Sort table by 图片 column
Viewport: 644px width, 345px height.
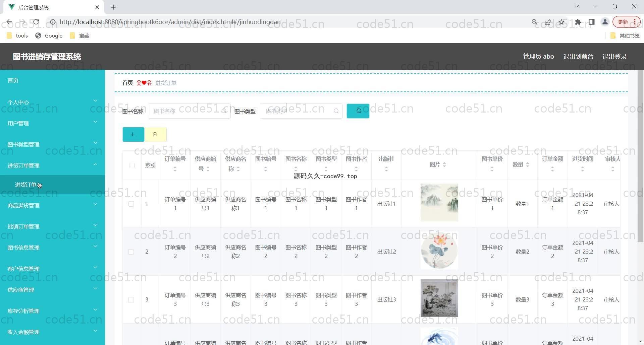tap(444, 164)
